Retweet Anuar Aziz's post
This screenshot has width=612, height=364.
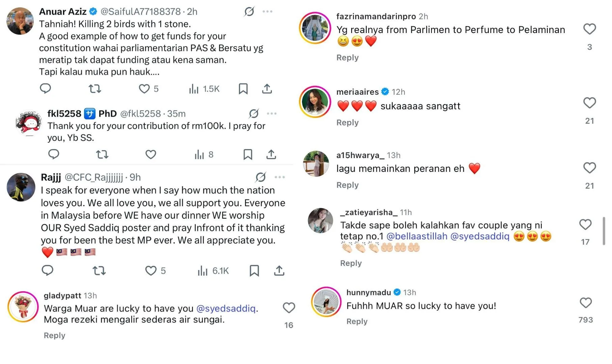tap(95, 89)
